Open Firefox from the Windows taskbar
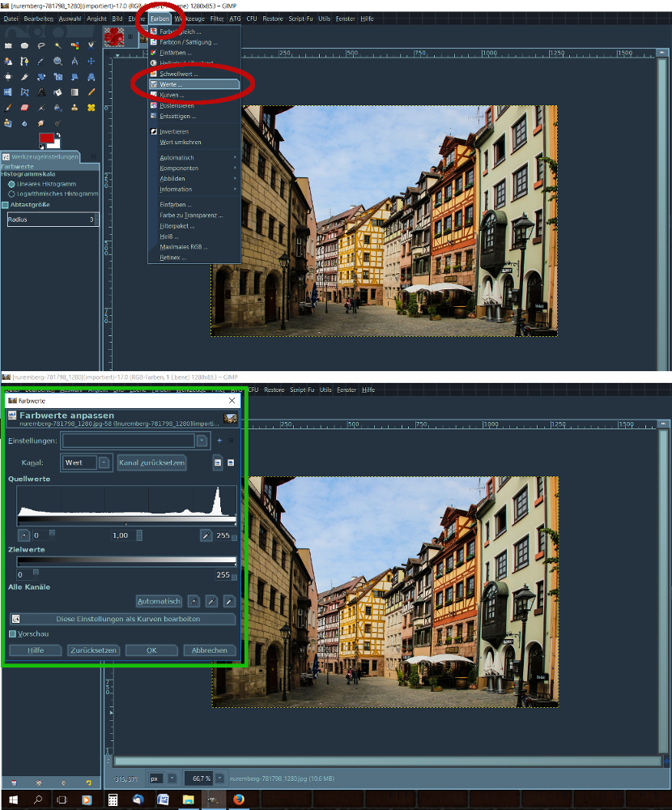This screenshot has height=810, width=672. (238, 799)
